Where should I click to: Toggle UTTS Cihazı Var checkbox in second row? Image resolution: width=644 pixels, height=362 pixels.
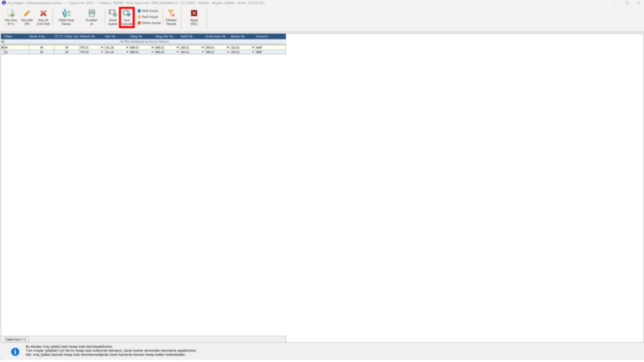point(67,52)
